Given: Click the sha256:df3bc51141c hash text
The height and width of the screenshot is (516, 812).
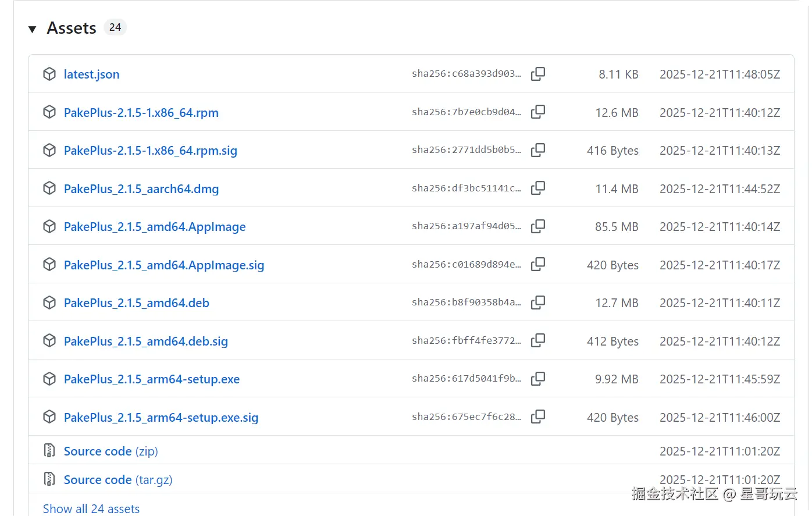Looking at the screenshot, I should click(x=466, y=188).
